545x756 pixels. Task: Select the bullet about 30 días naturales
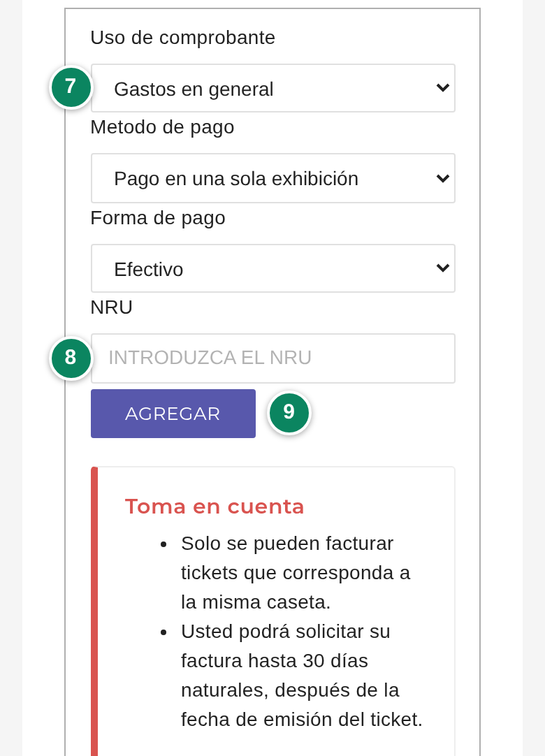(302, 676)
